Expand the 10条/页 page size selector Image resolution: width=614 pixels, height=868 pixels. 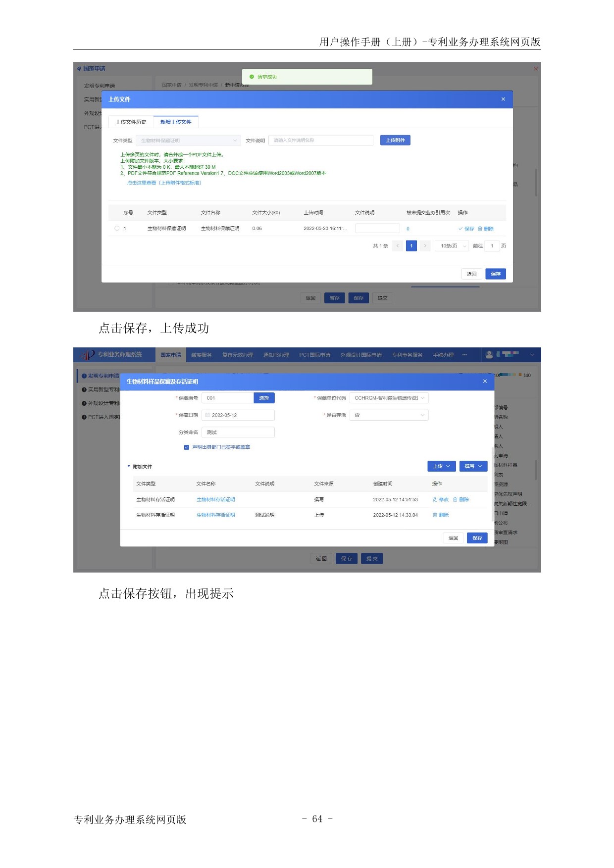(x=452, y=246)
